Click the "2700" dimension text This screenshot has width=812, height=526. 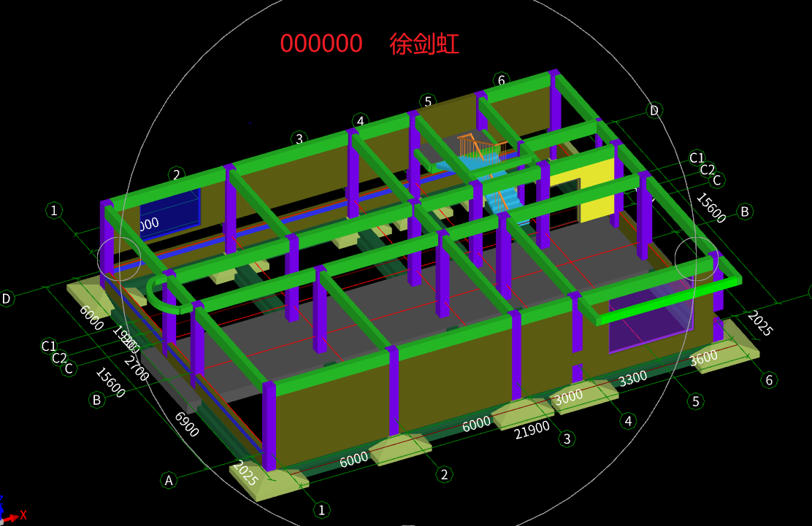click(137, 368)
